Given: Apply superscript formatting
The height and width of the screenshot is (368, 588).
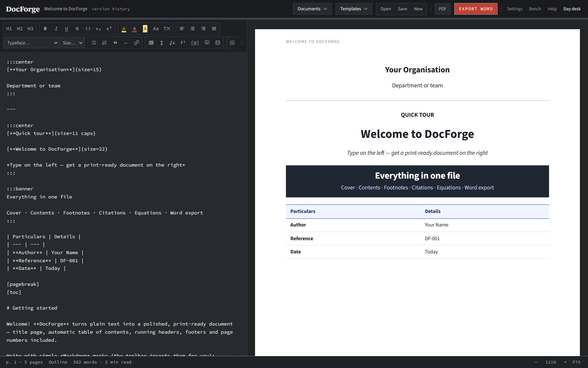Looking at the screenshot, I should (109, 29).
